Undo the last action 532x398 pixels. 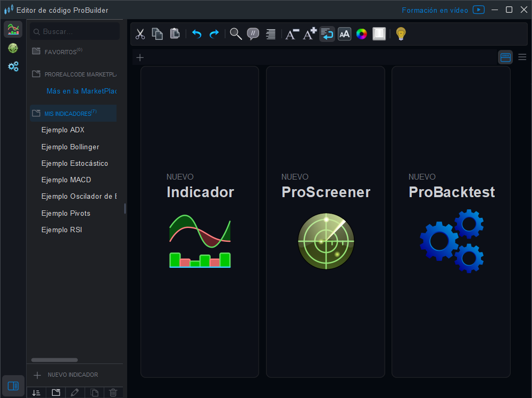click(x=197, y=34)
